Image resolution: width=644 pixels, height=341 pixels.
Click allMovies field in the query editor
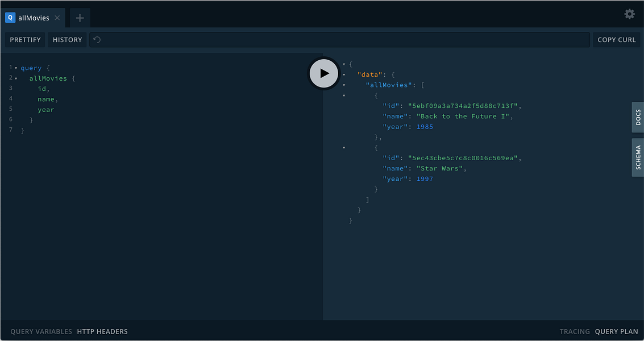point(48,78)
